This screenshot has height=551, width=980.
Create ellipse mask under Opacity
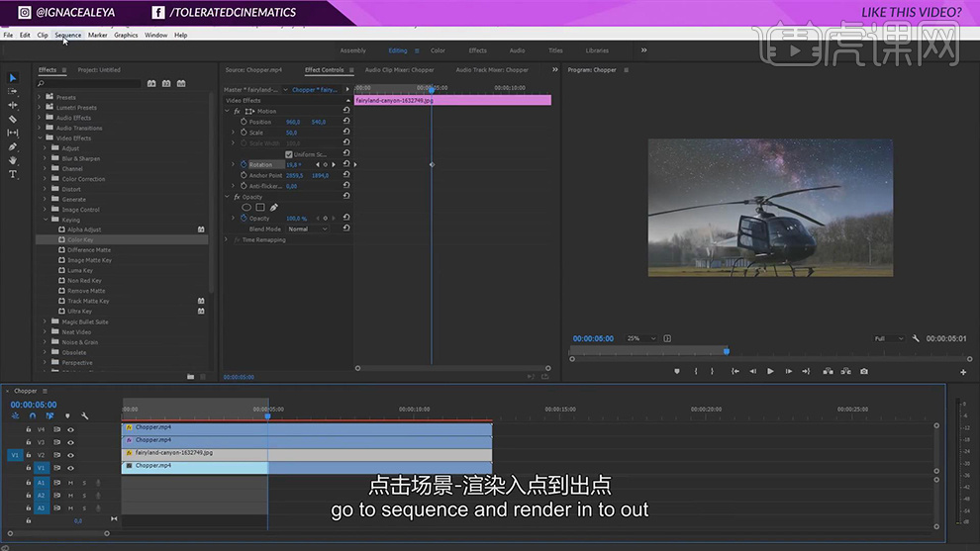tap(246, 208)
